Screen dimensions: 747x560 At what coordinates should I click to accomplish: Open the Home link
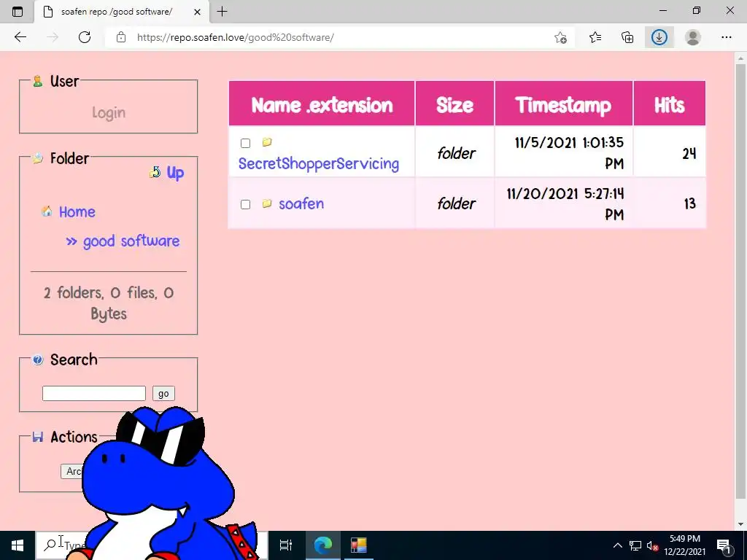pyautogui.click(x=77, y=212)
